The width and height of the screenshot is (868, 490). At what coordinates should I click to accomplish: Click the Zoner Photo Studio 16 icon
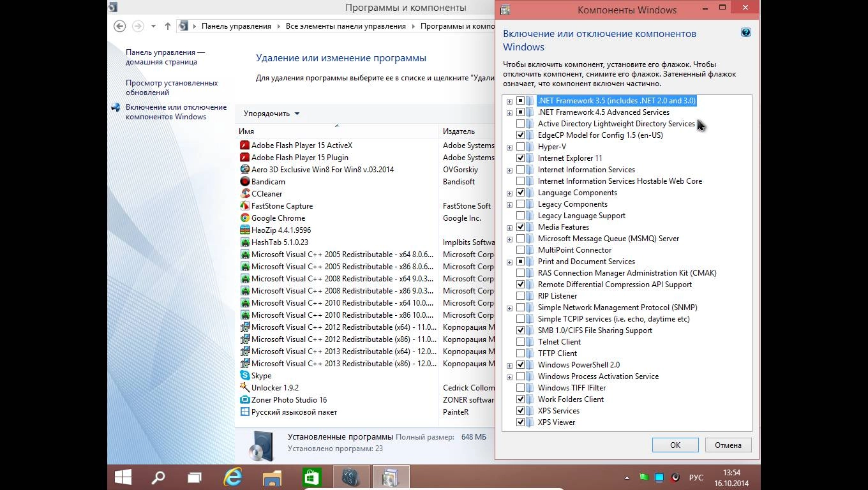244,400
